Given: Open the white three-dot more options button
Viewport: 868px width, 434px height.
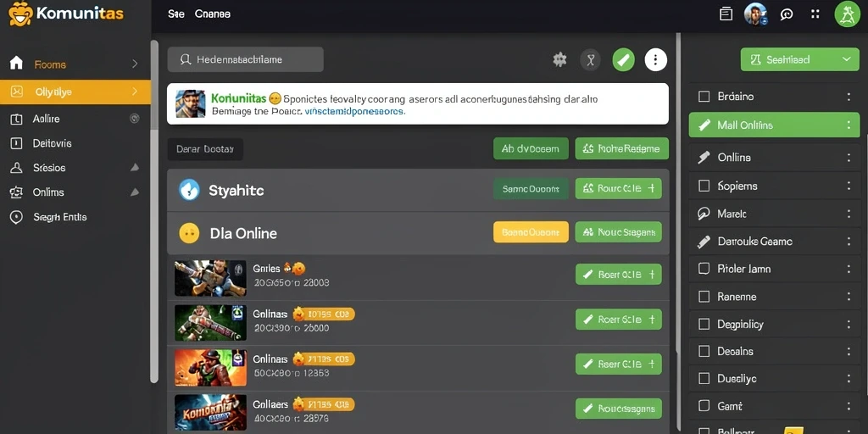Looking at the screenshot, I should [x=656, y=59].
